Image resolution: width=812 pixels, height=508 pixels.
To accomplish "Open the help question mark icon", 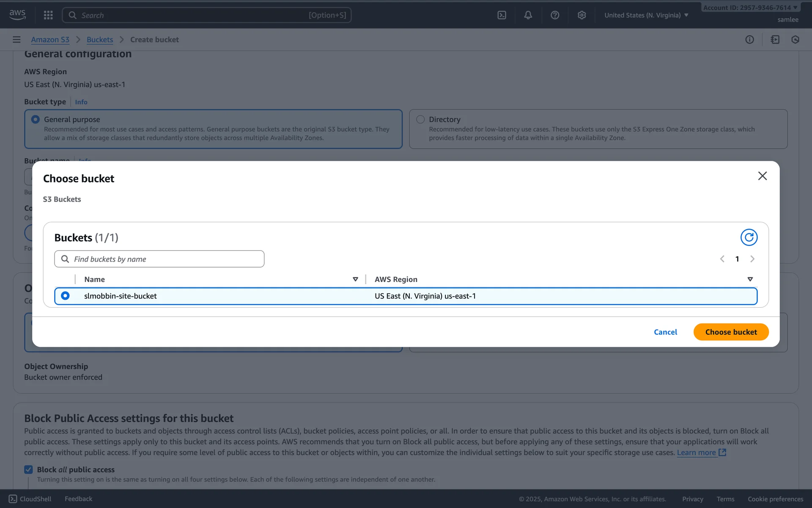I will [x=555, y=15].
